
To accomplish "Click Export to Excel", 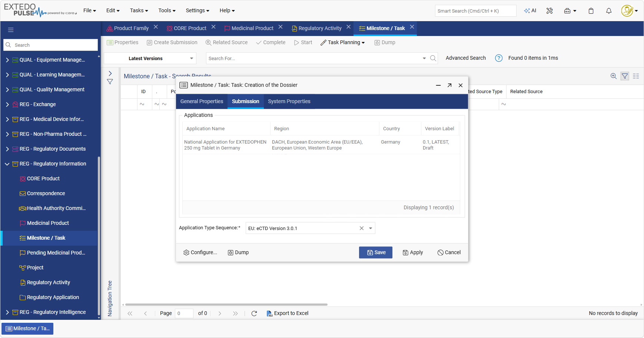I will 288,314.
